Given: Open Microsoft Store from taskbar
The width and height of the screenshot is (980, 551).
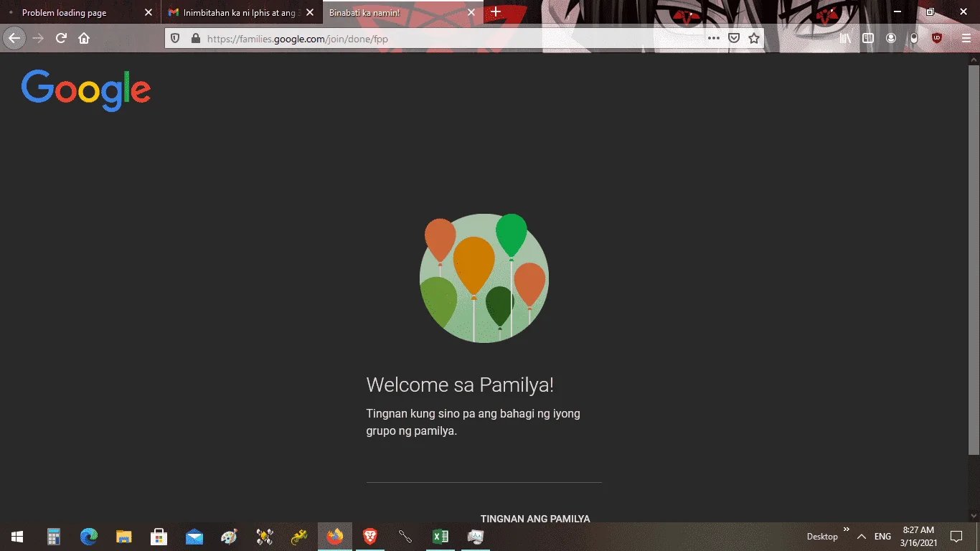Looking at the screenshot, I should click(159, 537).
